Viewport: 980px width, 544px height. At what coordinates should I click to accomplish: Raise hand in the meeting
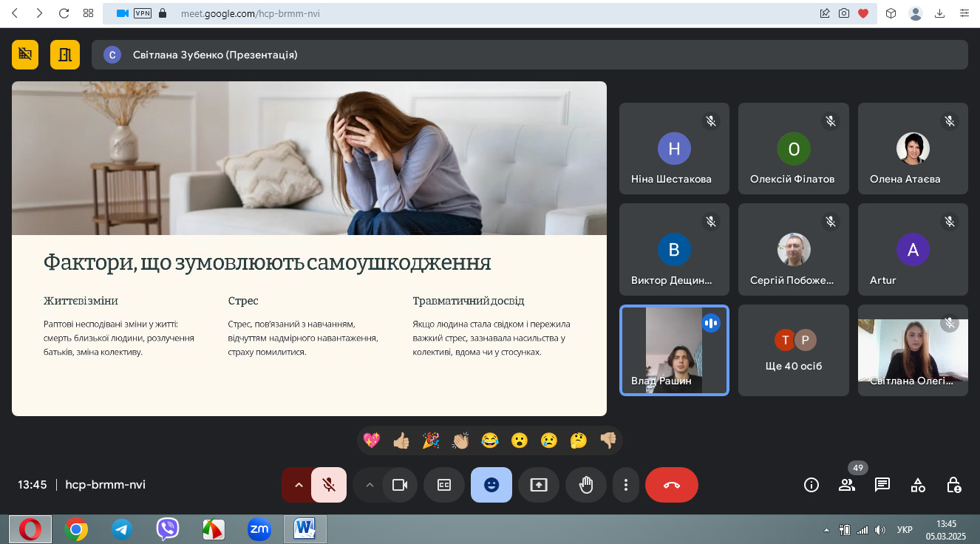tap(586, 485)
